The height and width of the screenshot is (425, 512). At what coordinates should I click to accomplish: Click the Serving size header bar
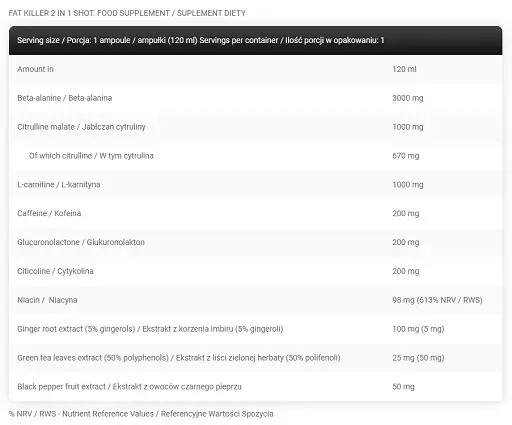click(x=256, y=40)
